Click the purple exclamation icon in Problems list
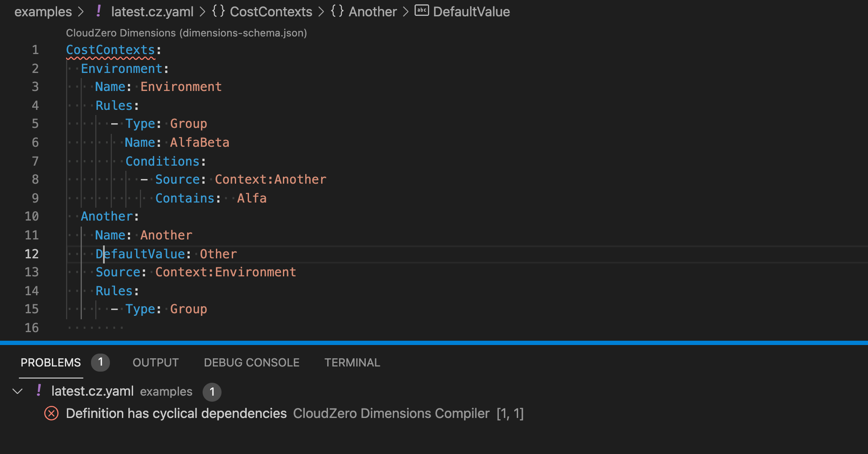The height and width of the screenshot is (454, 868). pos(39,390)
